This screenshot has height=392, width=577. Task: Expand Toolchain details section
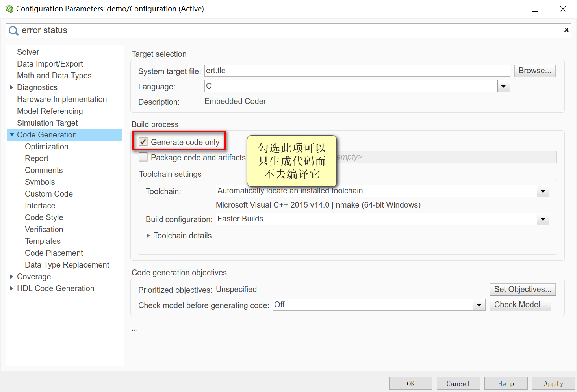(148, 236)
